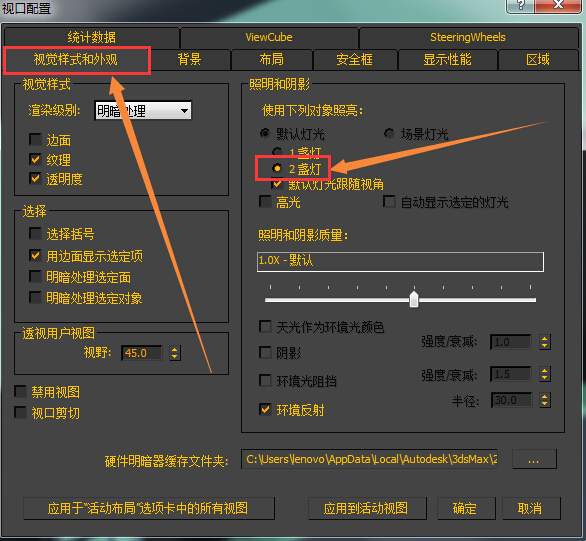The height and width of the screenshot is (541, 586).
Task: Open the 渲染级别 rendering level dropdown
Action: coord(143,111)
